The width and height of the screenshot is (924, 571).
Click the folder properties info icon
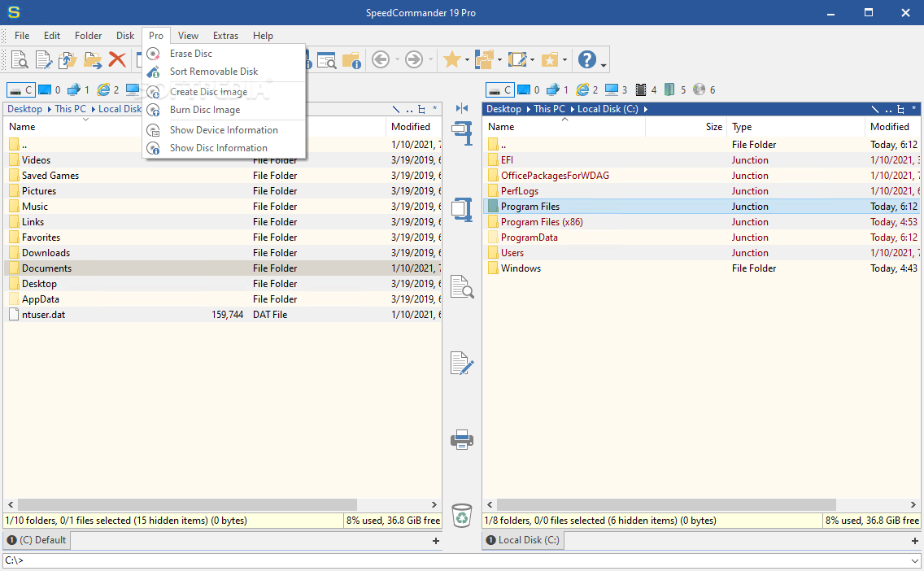pos(351,59)
